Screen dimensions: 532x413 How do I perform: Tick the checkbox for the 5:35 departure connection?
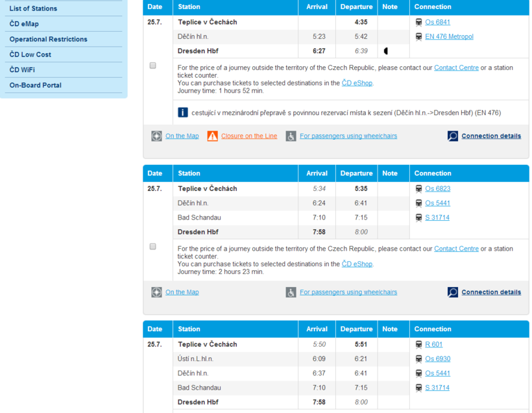tap(152, 247)
